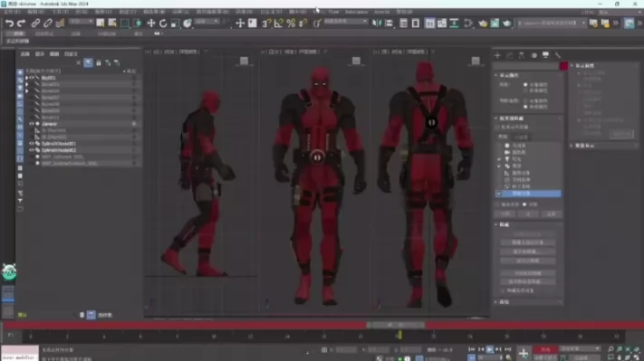Click the front viewport ViewCube
This screenshot has width=644, height=361.
pos(356,62)
